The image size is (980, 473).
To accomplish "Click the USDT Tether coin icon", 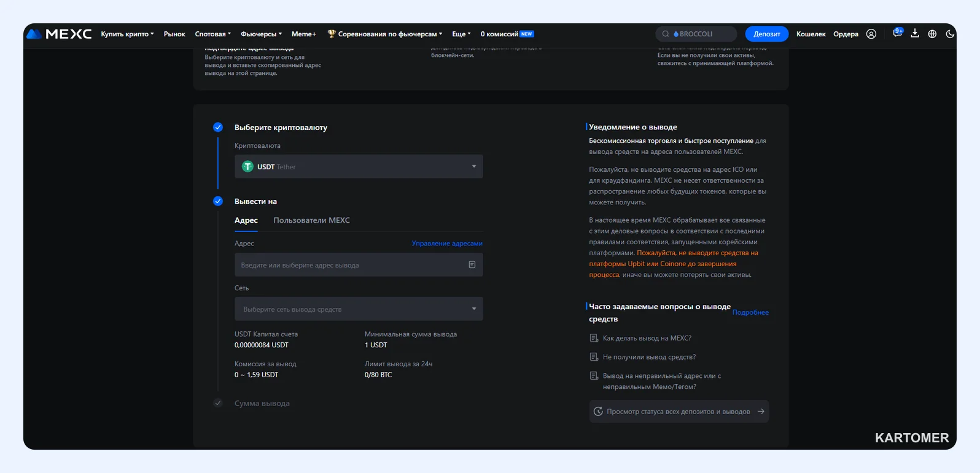I will coord(247,166).
